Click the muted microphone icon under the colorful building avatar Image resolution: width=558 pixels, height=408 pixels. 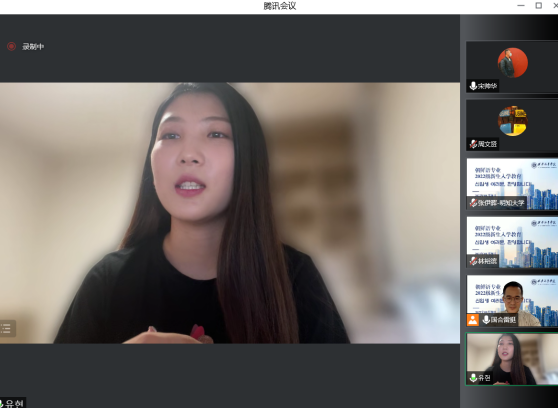tap(473, 144)
